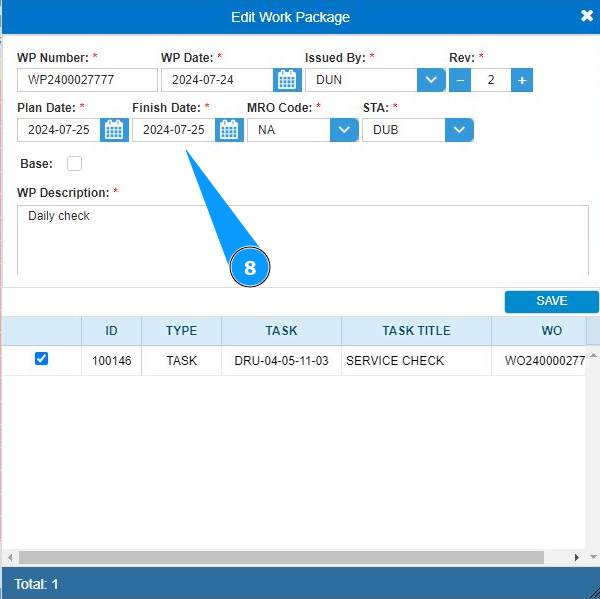
Task: Sort by the TYPE column header
Action: [x=181, y=331]
